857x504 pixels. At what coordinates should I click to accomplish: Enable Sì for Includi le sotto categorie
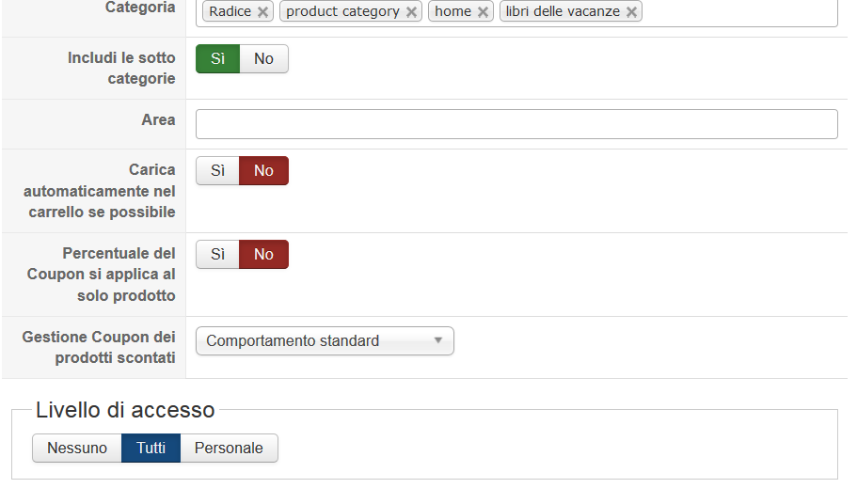click(217, 59)
